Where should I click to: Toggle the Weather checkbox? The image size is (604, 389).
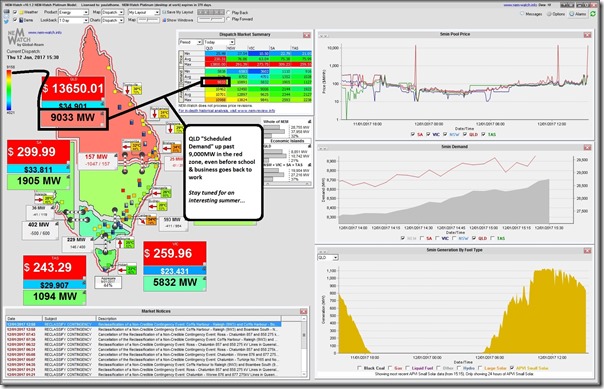pos(15,12)
